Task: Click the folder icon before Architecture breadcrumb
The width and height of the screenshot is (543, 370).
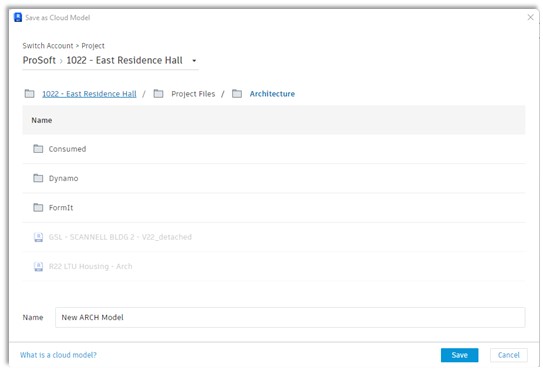Action: (237, 94)
